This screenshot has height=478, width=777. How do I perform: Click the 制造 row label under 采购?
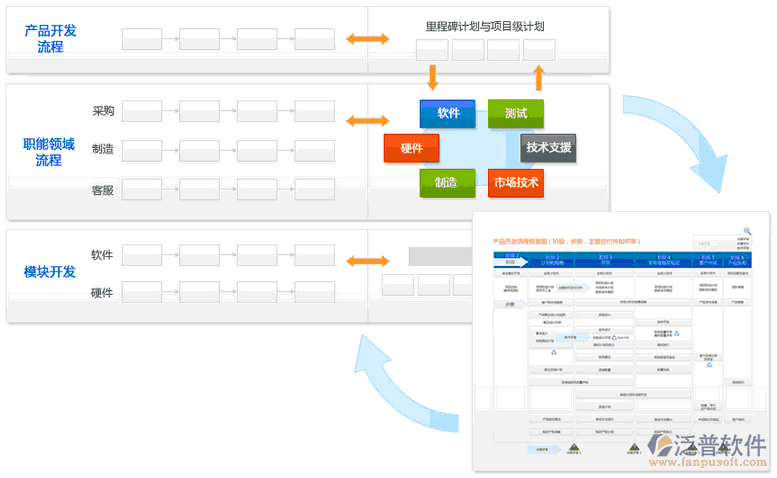pos(103,149)
